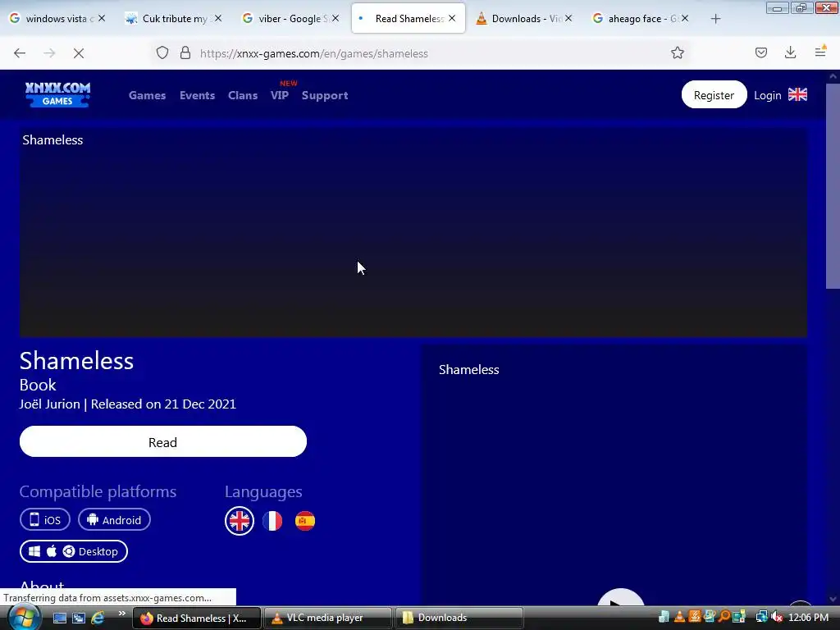Click the network connection tray icon

(x=760, y=617)
